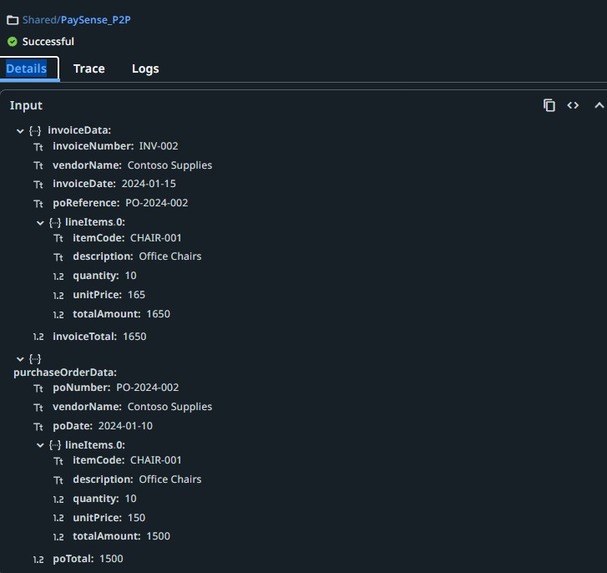Click the text-type icon beside poDate
This screenshot has height=573, width=607.
click(38, 427)
